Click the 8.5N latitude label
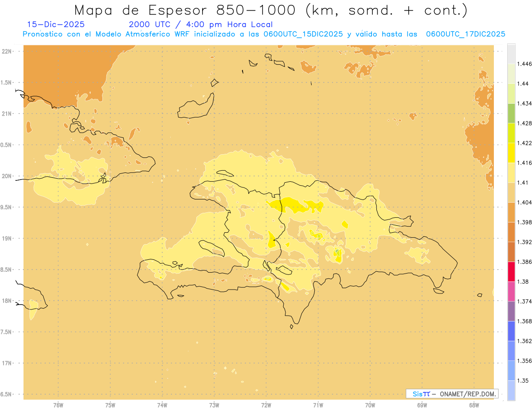 pyautogui.click(x=7, y=270)
